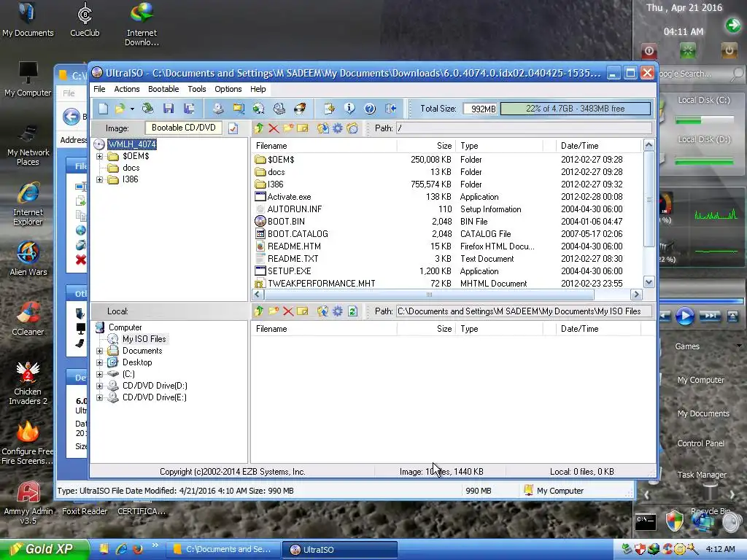Click the C:\Documents and Se... taskbar button
Image resolution: width=747 pixels, height=560 pixels.
[x=222, y=549]
